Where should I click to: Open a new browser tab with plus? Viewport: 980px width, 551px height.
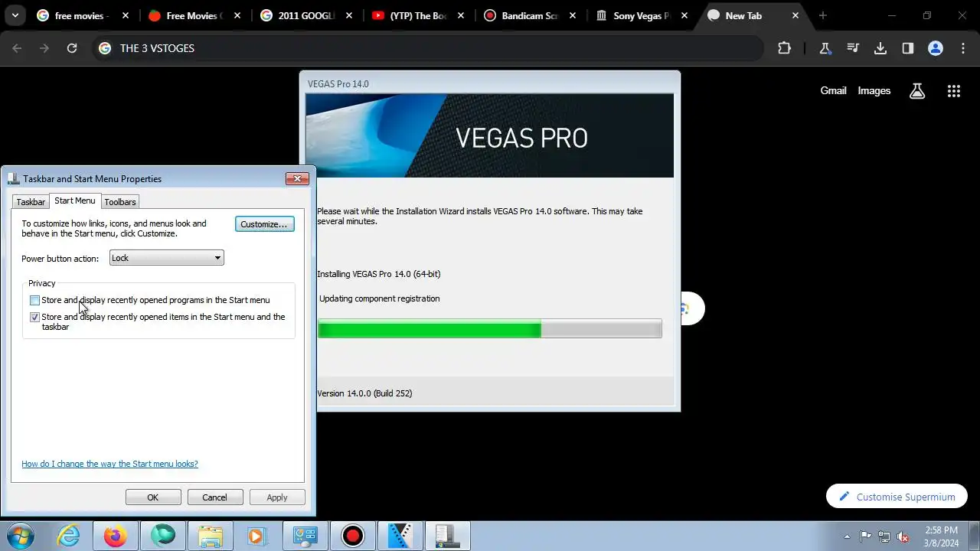[x=822, y=15]
